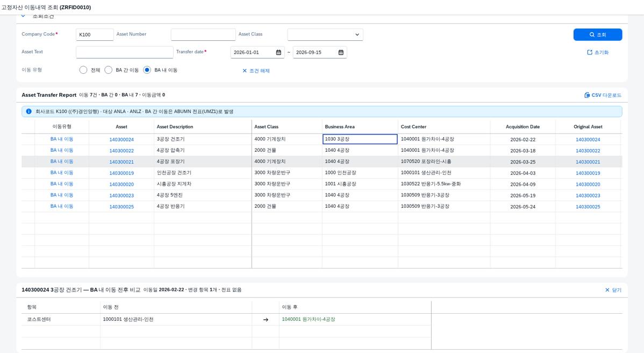
Task: Open asset link 140300020 in Asset column
Action: (121, 184)
